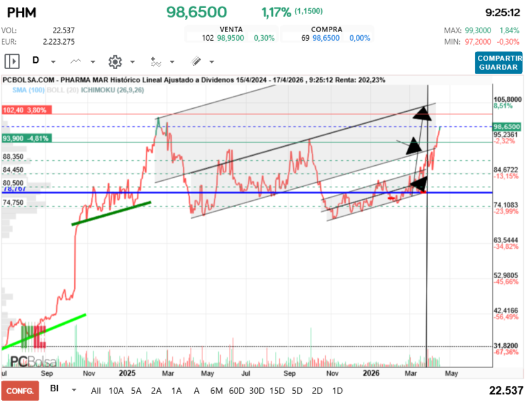Open the chart type dropdown arrow
This screenshot has width=532, height=404.
93,62
